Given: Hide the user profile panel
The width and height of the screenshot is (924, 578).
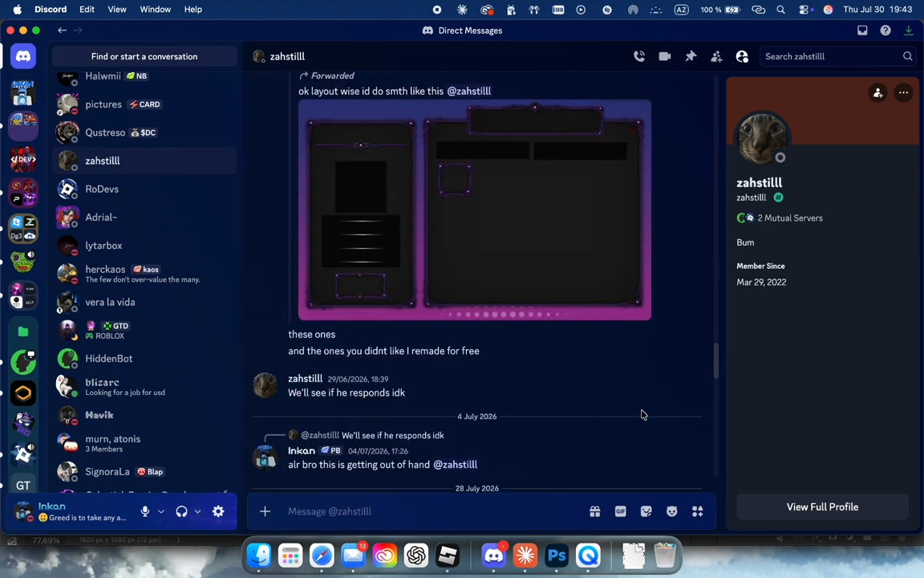Looking at the screenshot, I should [742, 57].
